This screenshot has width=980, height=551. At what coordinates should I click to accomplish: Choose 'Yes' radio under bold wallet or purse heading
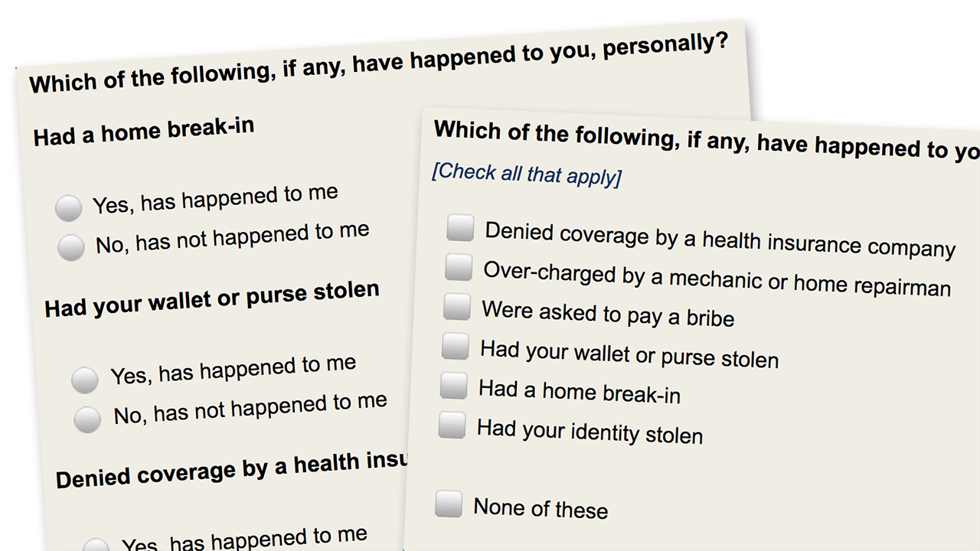[85, 379]
